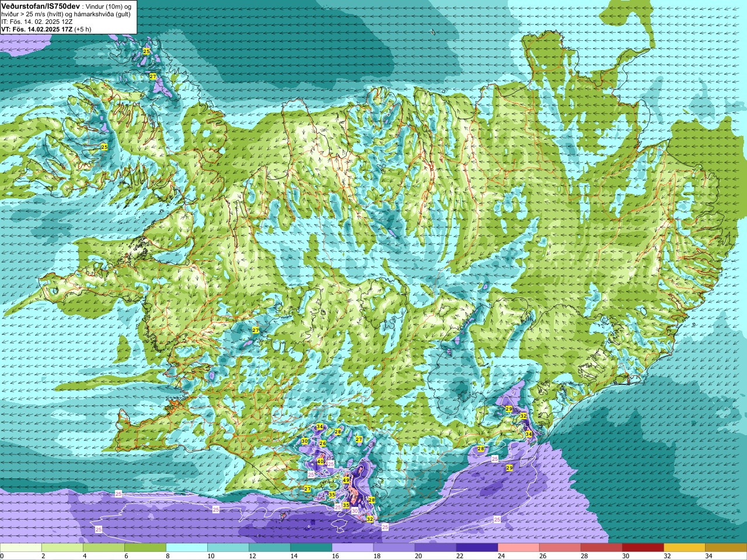This screenshot has height=560, width=747.
Task: Select the Veðurstofan/IS750dev title text
Action: click(x=41, y=6)
